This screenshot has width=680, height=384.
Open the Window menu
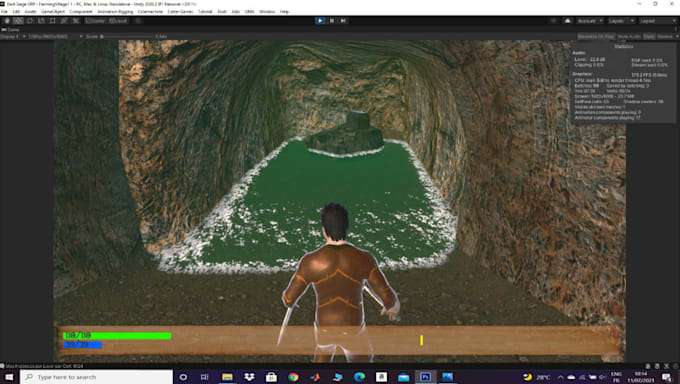(267, 12)
